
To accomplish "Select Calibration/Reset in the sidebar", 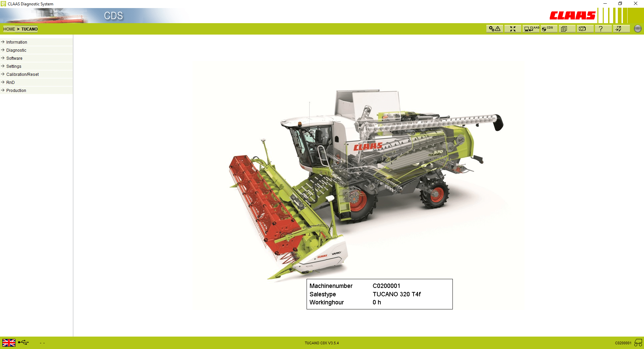I will tap(22, 74).
